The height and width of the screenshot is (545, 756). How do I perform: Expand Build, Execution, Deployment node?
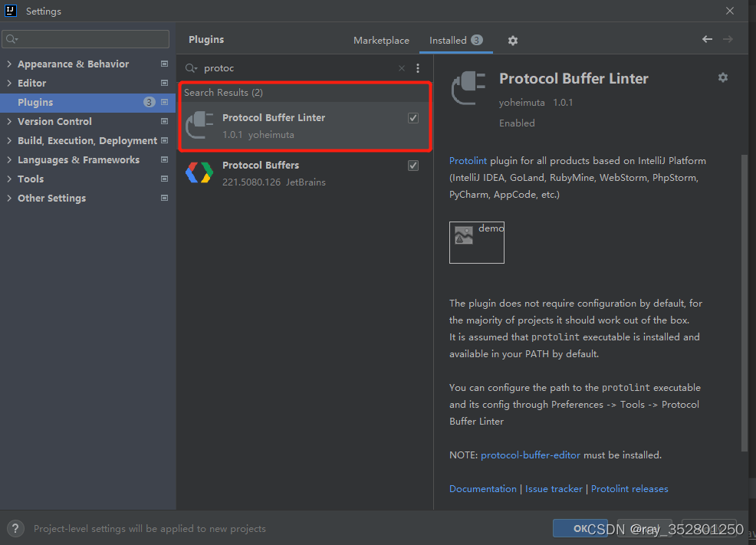point(9,140)
